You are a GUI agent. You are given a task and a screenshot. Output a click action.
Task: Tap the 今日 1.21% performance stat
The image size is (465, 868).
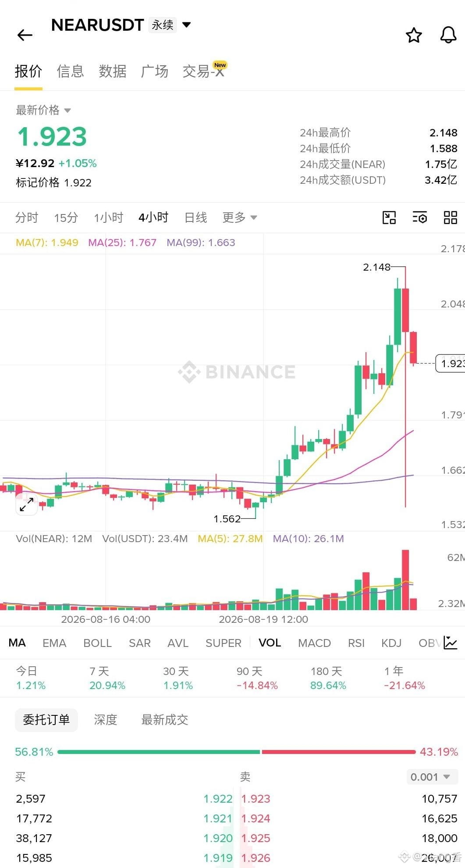pyautogui.click(x=31, y=678)
